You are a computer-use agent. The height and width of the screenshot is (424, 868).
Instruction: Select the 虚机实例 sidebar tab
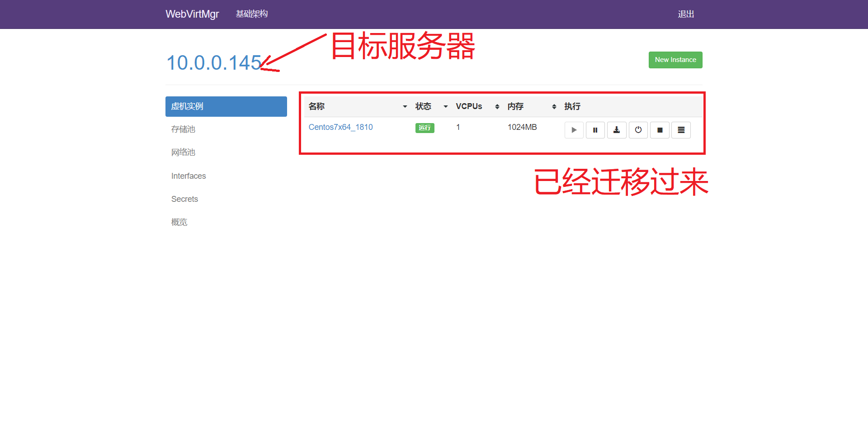coord(226,106)
